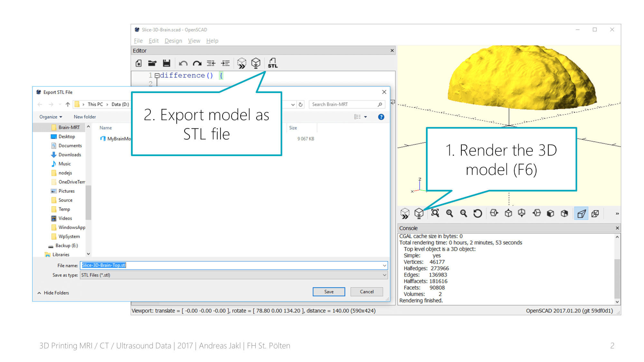
Task: Toggle the Perspective projection view button
Action: click(581, 213)
